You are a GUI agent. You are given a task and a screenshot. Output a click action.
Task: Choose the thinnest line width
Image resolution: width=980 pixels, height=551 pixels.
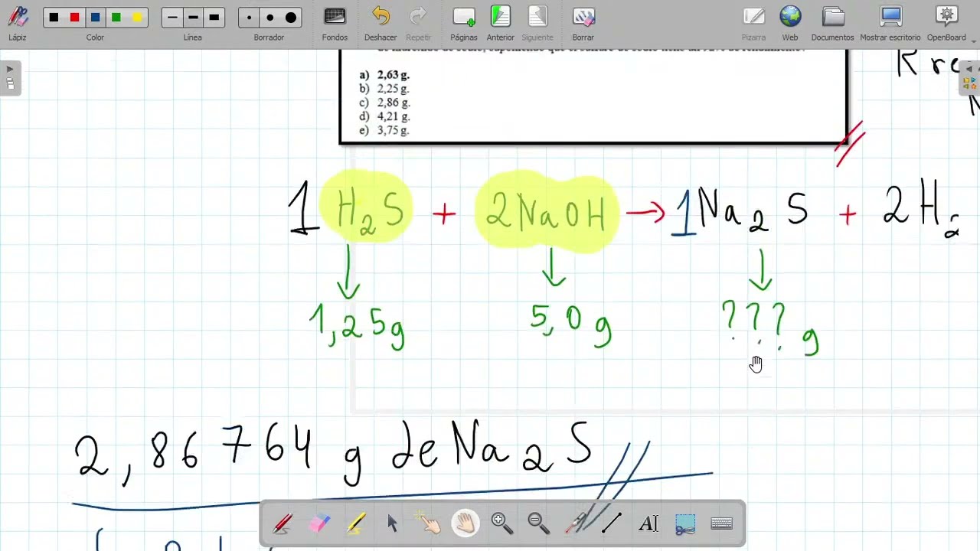(x=172, y=18)
